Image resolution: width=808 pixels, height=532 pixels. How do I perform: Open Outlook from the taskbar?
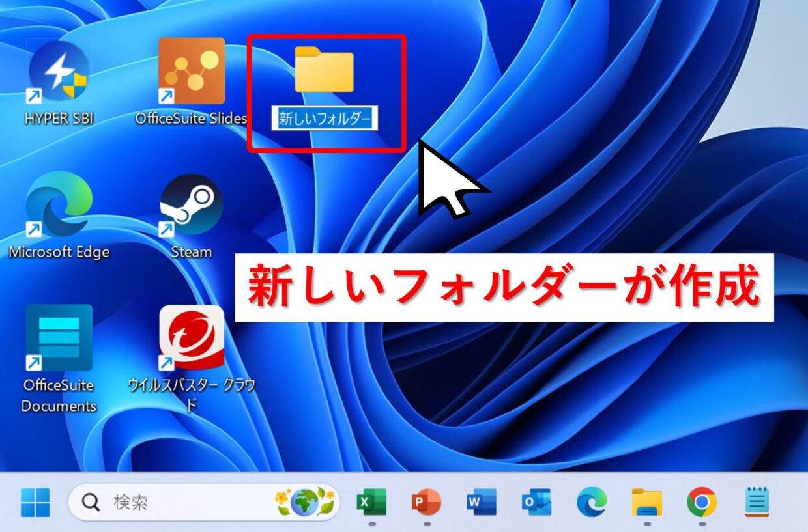[x=537, y=502]
